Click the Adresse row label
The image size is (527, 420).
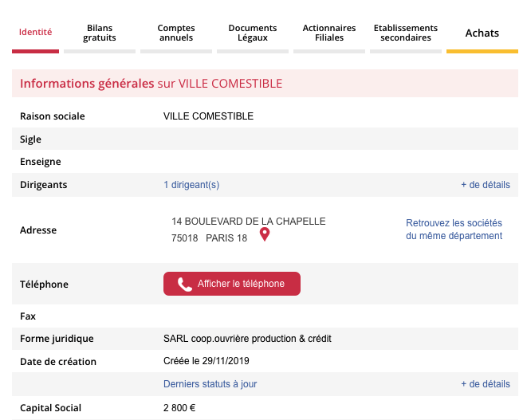(38, 230)
